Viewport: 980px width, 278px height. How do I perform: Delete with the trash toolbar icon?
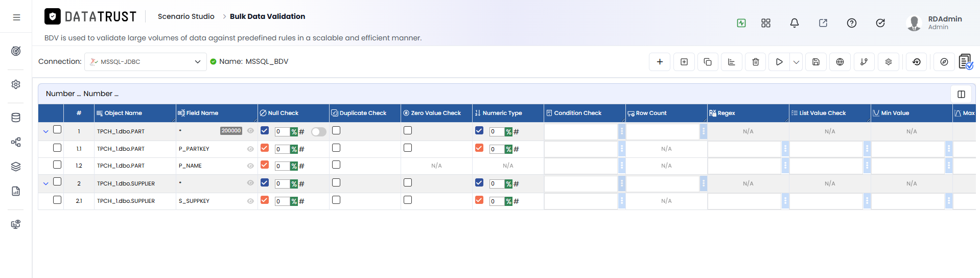[756, 62]
